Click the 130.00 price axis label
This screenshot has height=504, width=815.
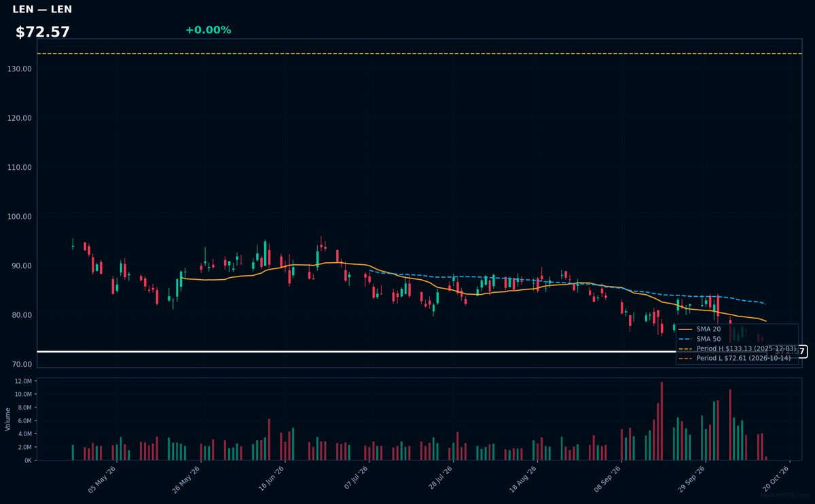(20, 69)
